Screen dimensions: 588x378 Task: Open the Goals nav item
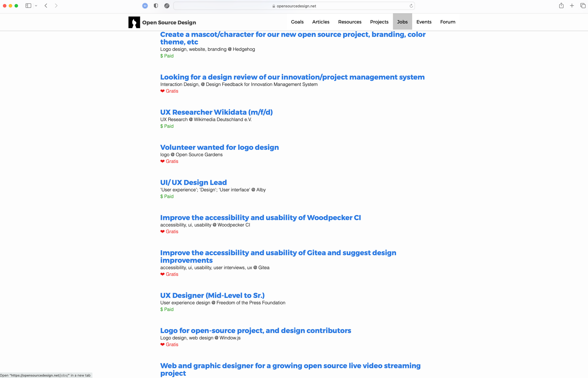[x=297, y=22]
